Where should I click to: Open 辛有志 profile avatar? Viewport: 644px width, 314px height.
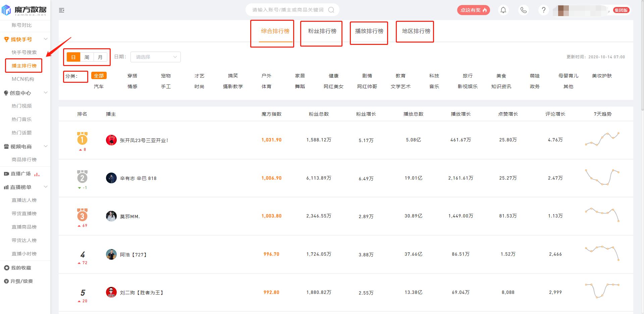pyautogui.click(x=111, y=178)
